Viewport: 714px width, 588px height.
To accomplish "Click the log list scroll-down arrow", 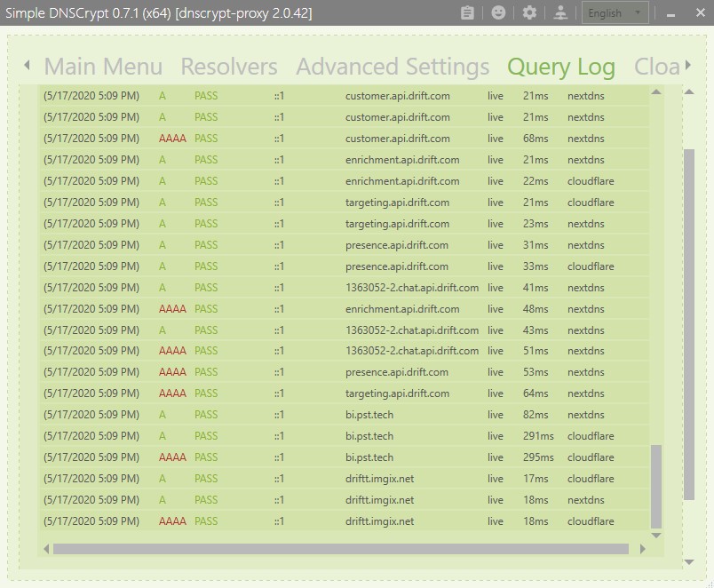I will (x=656, y=536).
